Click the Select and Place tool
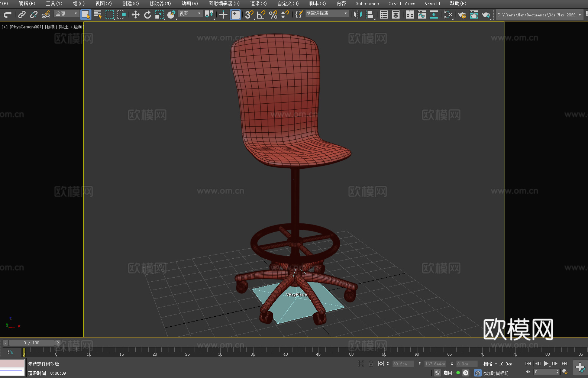This screenshot has width=588, height=378. tap(171, 14)
